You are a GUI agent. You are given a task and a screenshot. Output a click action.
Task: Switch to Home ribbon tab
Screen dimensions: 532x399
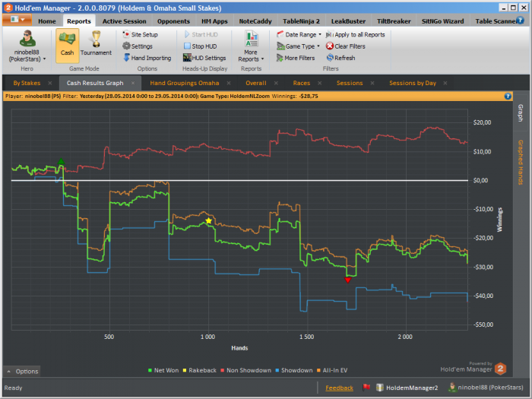pos(47,21)
